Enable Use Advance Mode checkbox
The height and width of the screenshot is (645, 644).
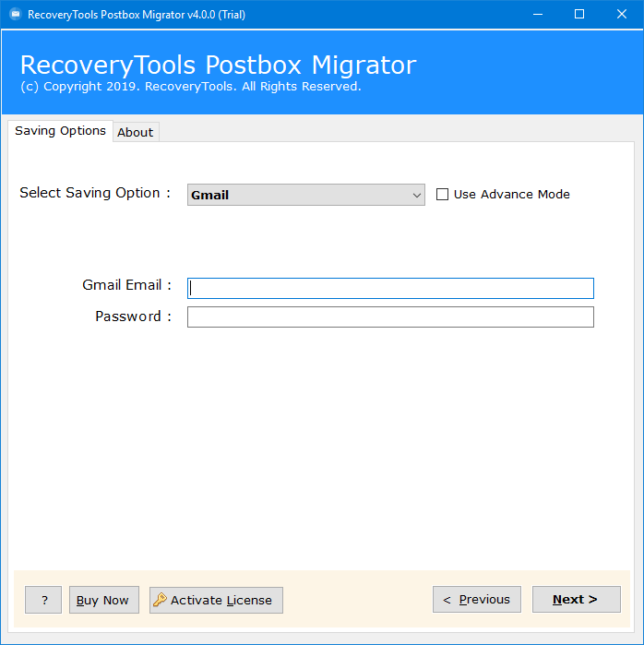(442, 194)
